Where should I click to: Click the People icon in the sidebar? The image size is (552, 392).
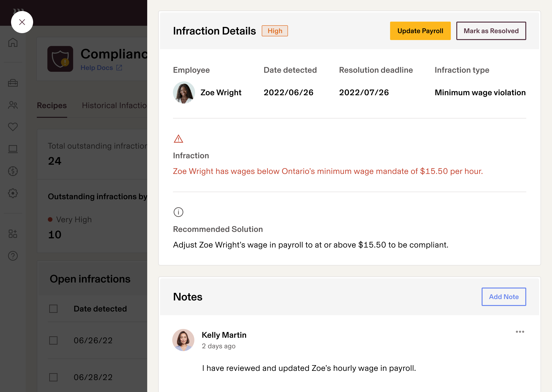point(13,105)
